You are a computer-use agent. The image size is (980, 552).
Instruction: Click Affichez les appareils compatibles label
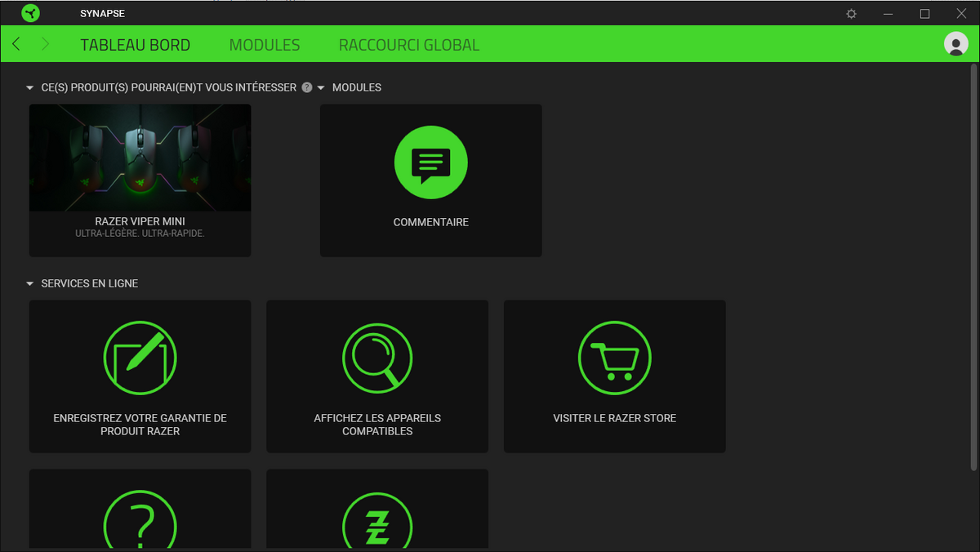[377, 425]
